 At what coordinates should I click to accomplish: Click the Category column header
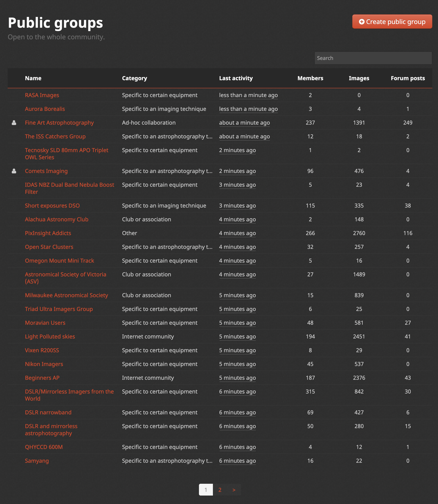point(134,78)
